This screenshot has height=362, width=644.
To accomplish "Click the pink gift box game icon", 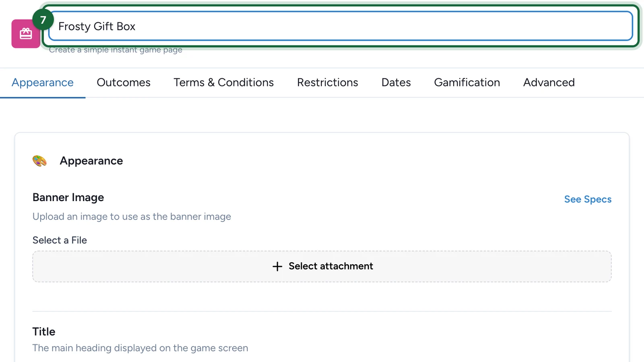I will (26, 34).
